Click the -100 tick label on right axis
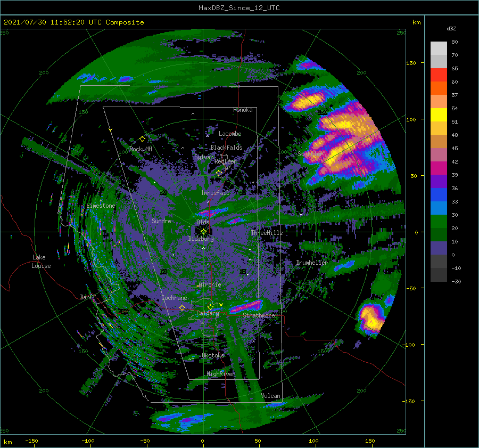 tap(408, 345)
